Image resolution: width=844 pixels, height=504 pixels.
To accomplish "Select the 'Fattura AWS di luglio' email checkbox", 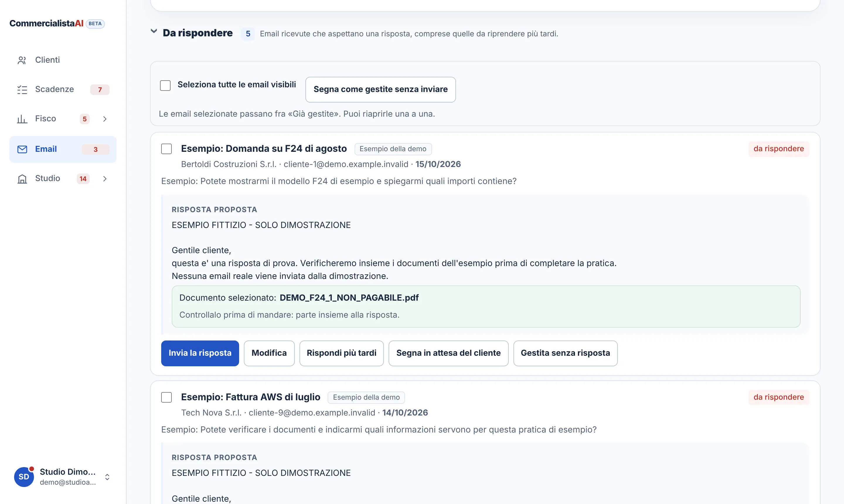I will pos(166,397).
